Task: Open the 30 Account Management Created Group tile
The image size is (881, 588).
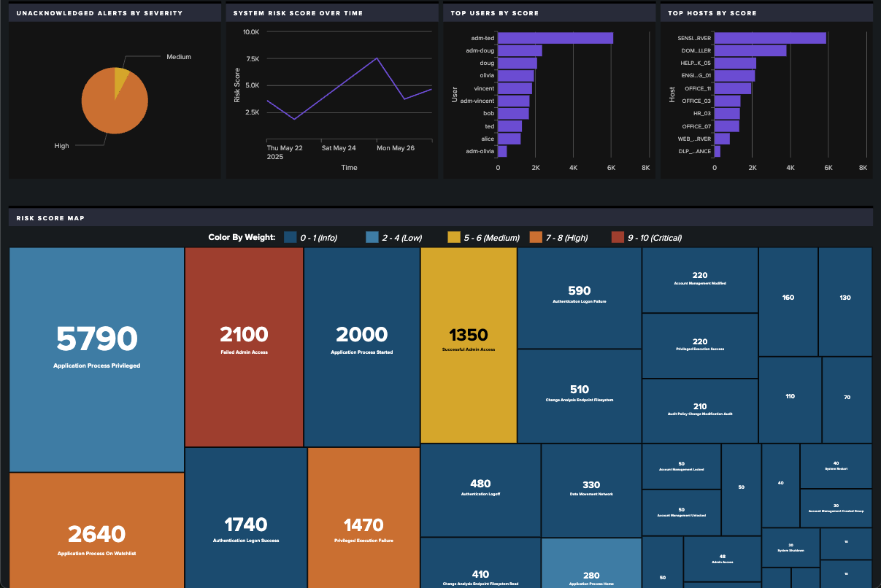Action: [x=836, y=508]
